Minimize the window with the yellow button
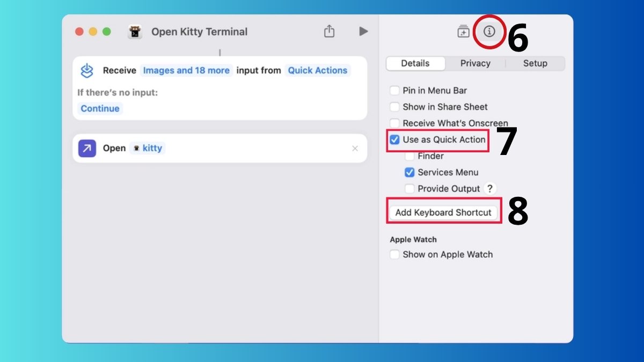This screenshot has width=644, height=362. [x=93, y=32]
